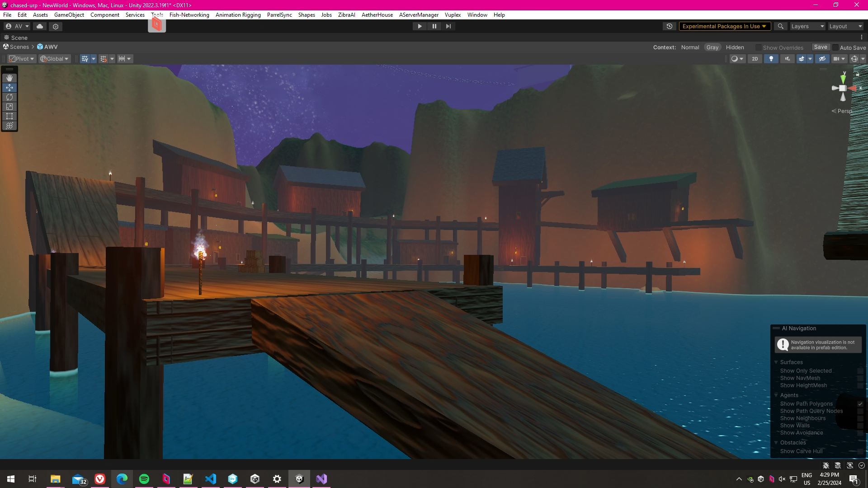
Task: Click the toolbar search magnifier icon
Action: [x=780, y=26]
